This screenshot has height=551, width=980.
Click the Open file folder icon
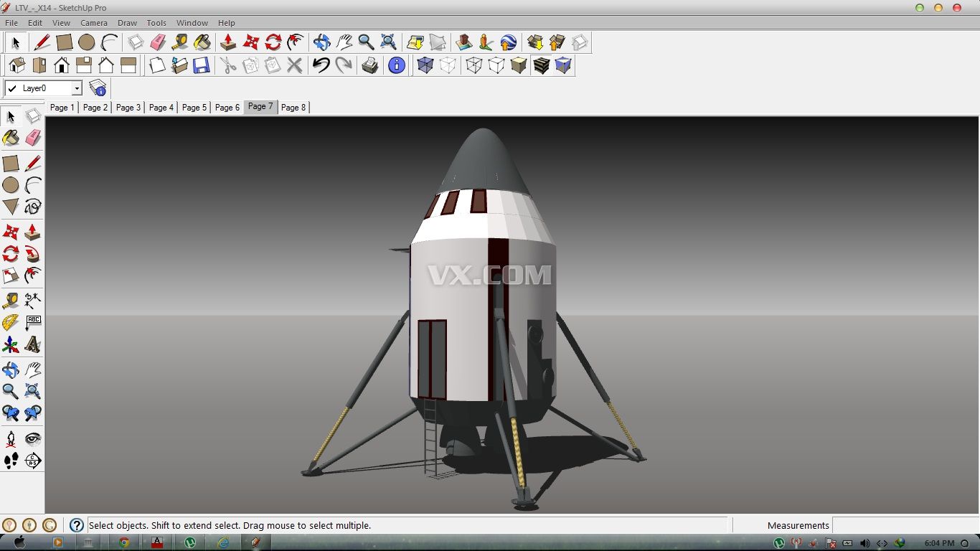179,66
